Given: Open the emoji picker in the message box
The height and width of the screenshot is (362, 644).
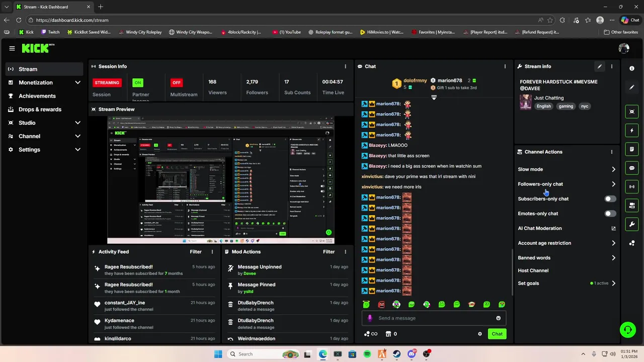Looking at the screenshot, I should click(x=498, y=318).
